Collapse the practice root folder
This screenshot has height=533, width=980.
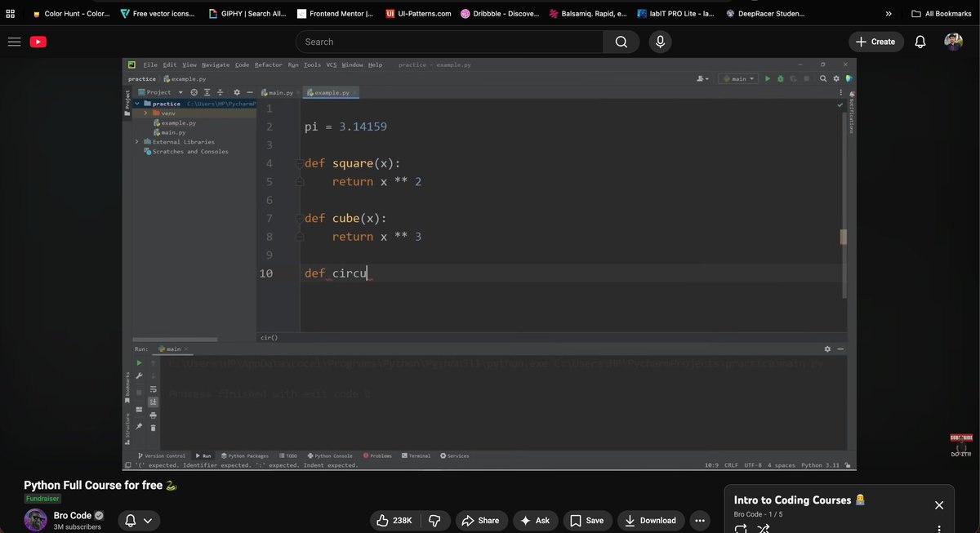(136, 104)
